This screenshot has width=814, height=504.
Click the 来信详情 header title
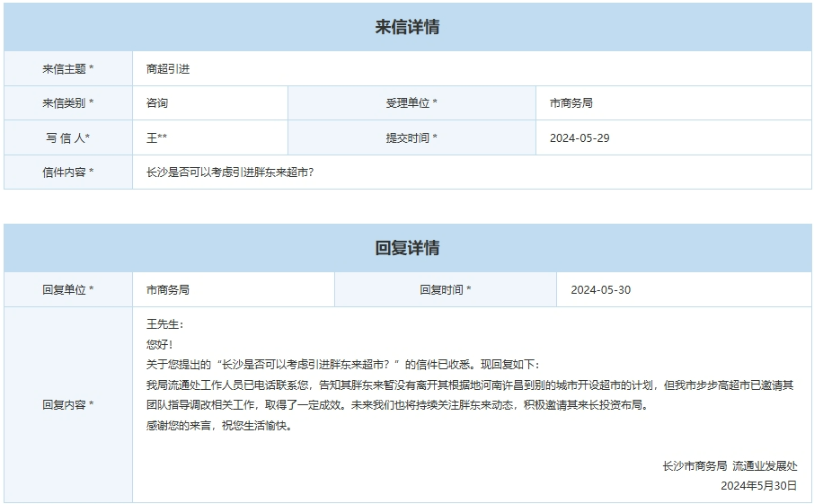pyautogui.click(x=408, y=27)
